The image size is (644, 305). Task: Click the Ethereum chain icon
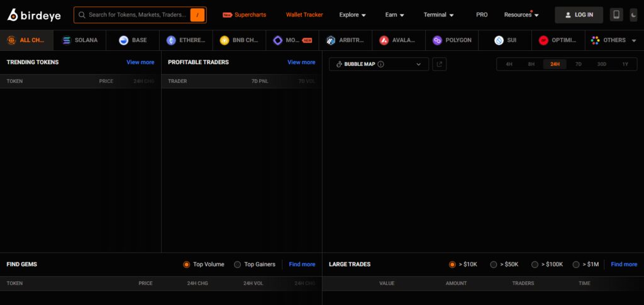pos(171,40)
